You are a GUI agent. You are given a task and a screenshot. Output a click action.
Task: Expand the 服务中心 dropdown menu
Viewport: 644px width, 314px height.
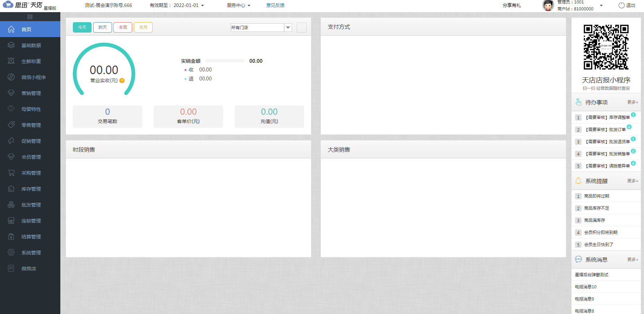pos(239,5)
